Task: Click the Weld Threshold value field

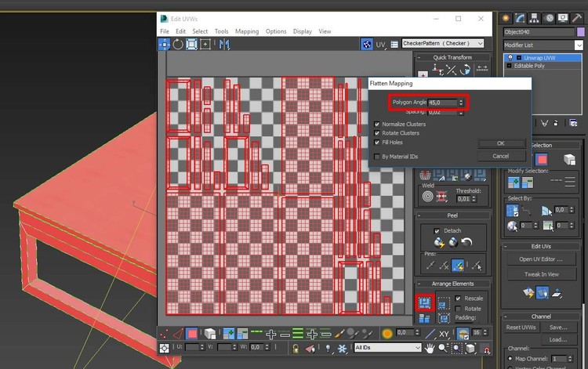Action: (x=463, y=199)
